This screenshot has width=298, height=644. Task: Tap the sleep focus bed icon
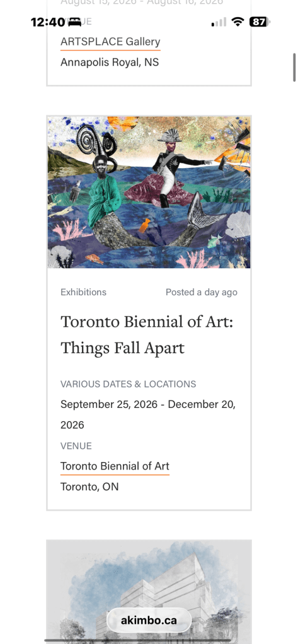[x=74, y=22]
